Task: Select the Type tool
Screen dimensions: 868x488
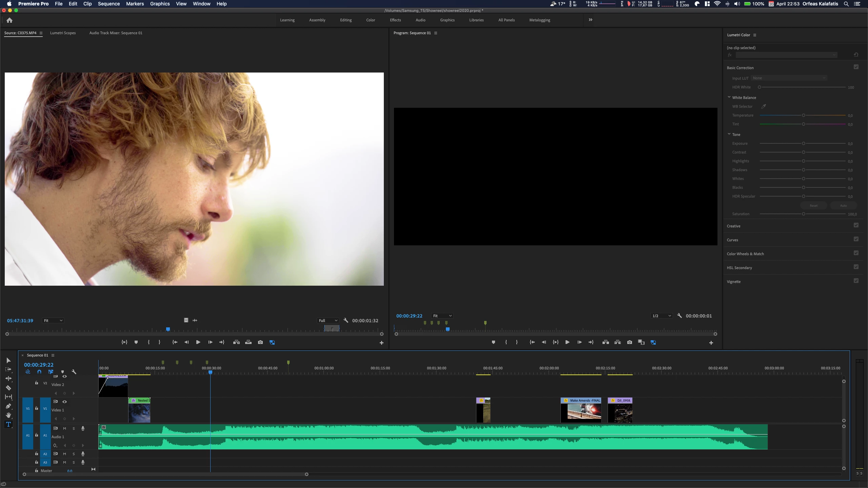Action: (x=8, y=424)
